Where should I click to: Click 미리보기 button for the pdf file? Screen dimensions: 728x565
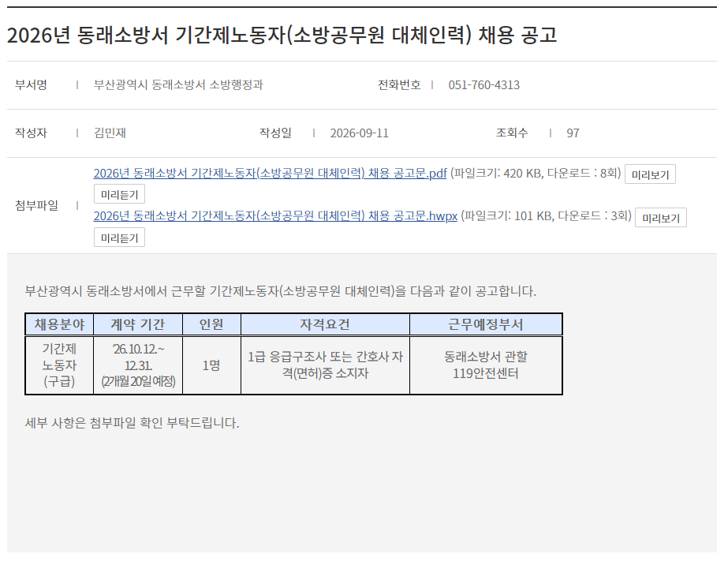pyautogui.click(x=650, y=174)
